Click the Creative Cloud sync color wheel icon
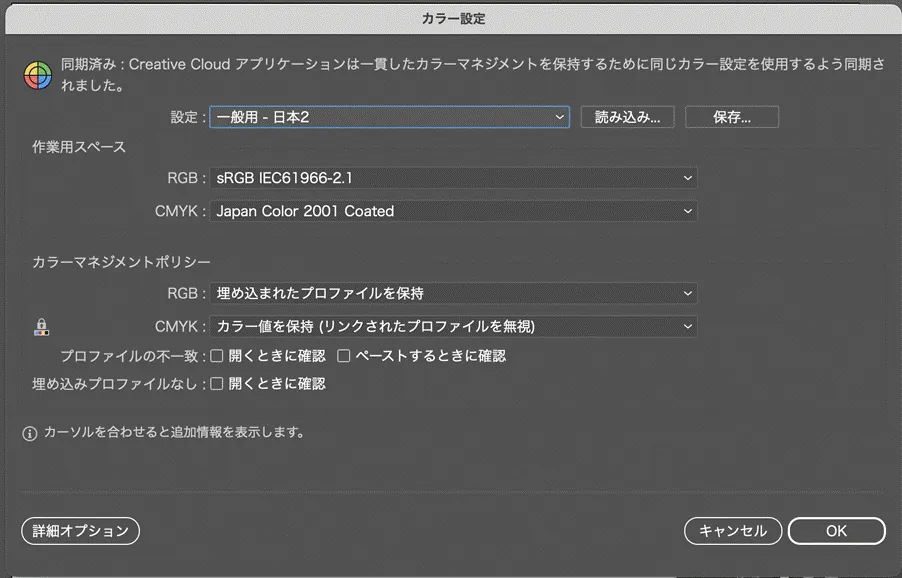The image size is (902, 578). pyautogui.click(x=36, y=69)
